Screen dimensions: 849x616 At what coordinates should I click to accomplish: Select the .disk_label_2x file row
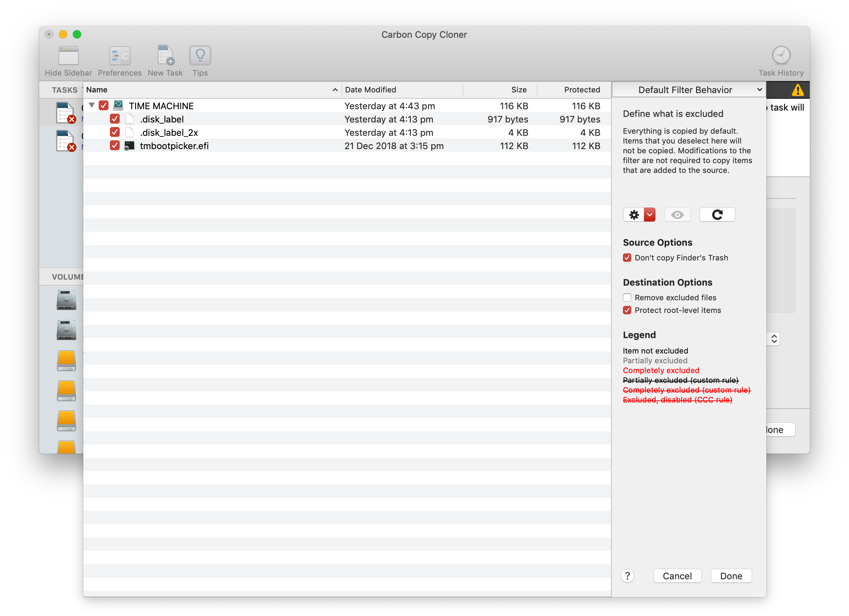pos(169,133)
